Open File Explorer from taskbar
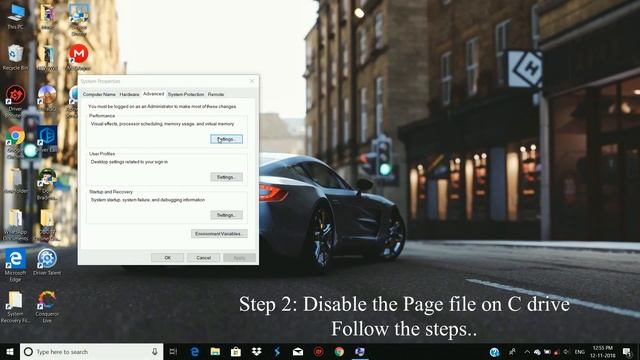Viewport: 640px width, 360px height. pos(216,351)
